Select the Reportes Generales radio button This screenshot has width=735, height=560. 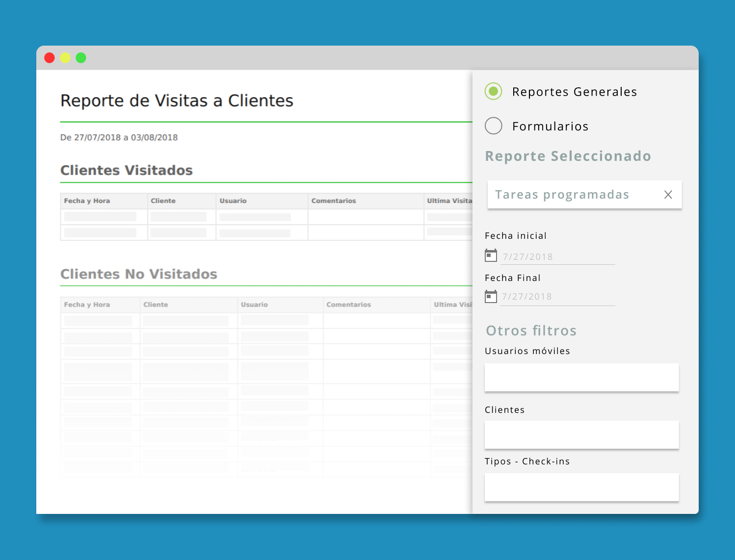(493, 91)
